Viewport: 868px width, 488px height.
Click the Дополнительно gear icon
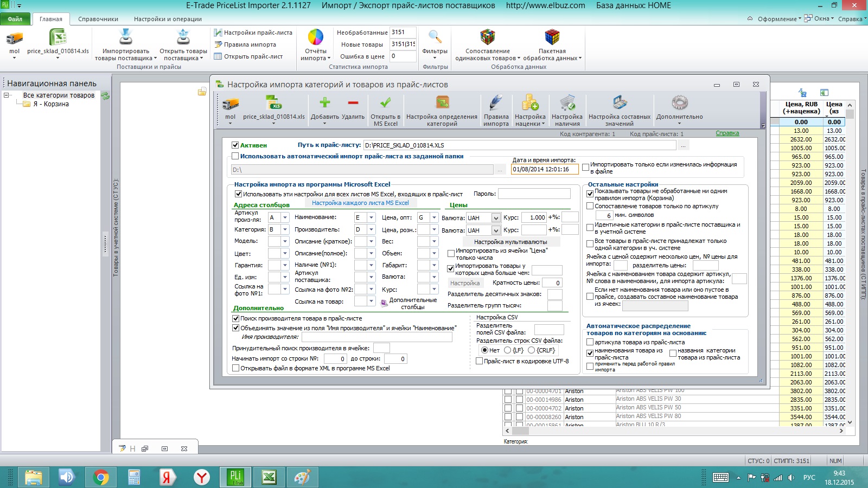click(679, 102)
